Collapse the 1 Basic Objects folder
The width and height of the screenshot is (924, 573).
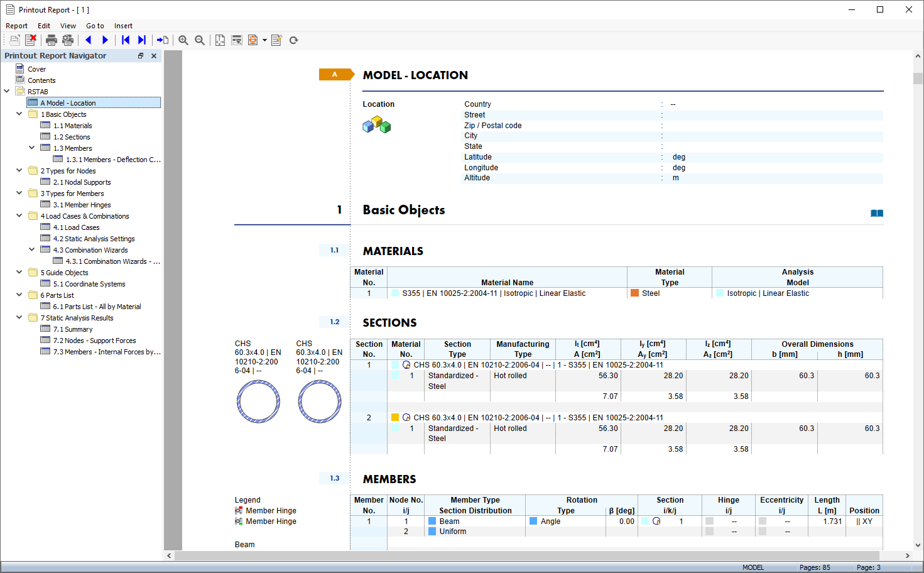pyautogui.click(x=18, y=114)
